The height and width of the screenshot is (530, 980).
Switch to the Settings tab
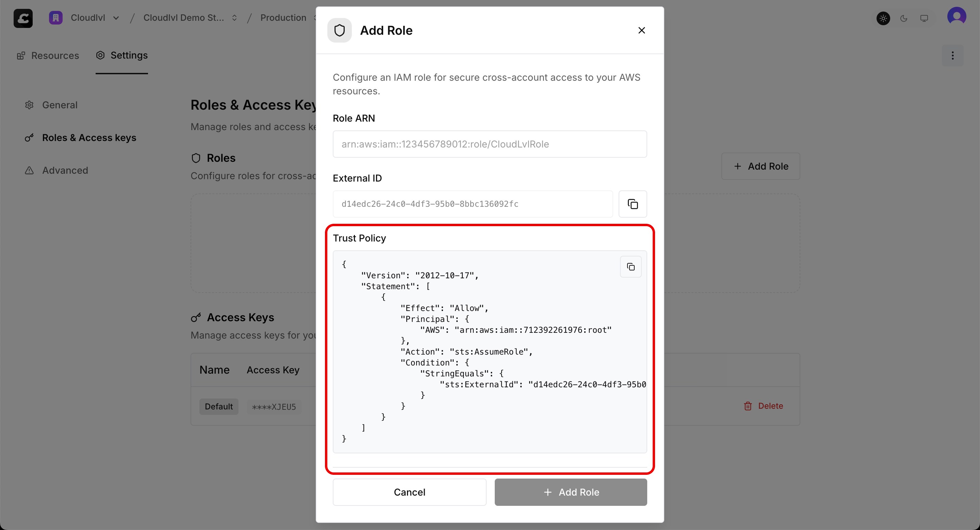(x=121, y=55)
